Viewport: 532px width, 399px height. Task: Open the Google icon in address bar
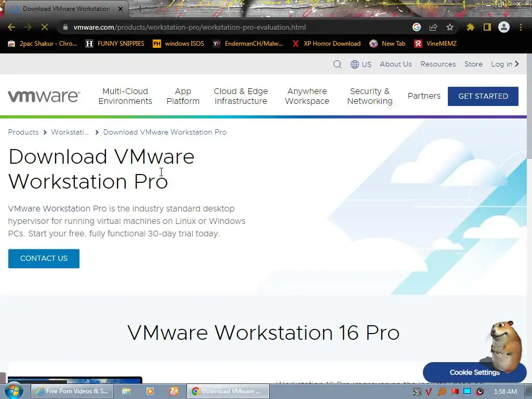[x=417, y=27]
